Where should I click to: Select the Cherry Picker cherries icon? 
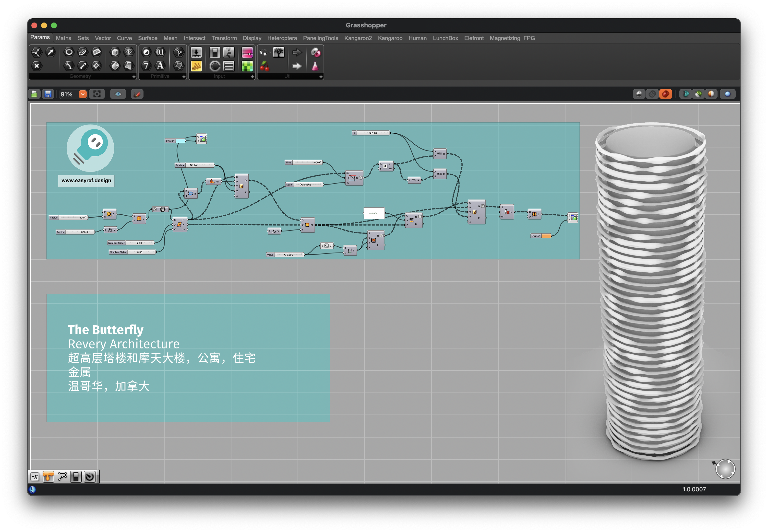pos(264,66)
